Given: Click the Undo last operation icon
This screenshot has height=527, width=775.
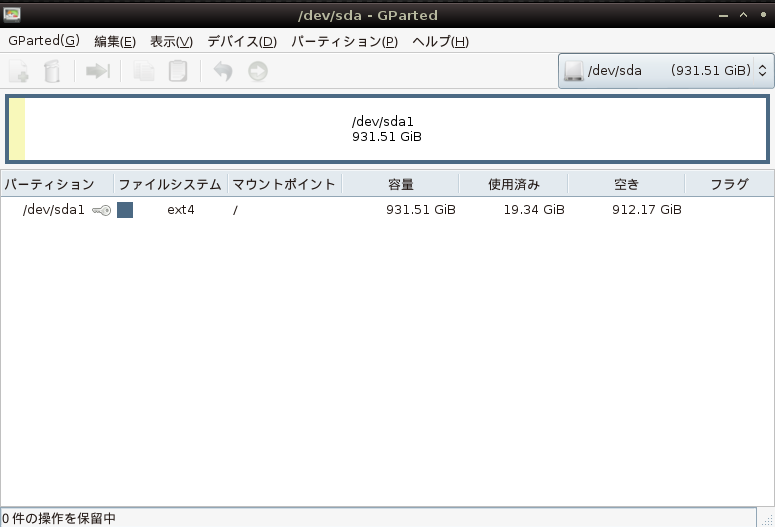Looking at the screenshot, I should click(223, 71).
